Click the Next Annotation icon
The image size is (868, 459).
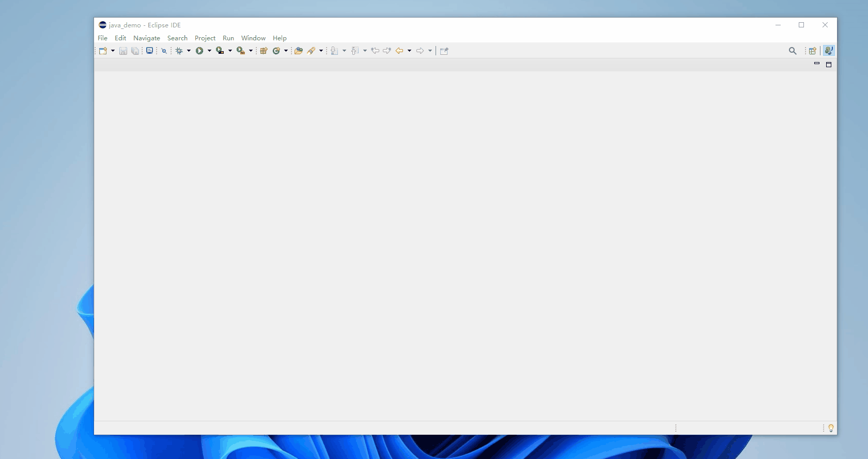click(334, 51)
